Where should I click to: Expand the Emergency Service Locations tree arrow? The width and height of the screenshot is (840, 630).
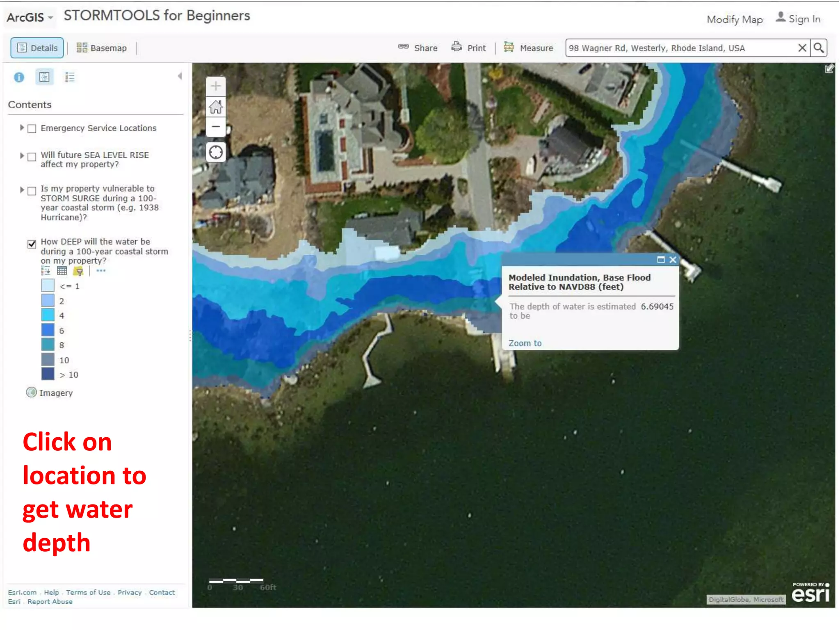(22, 128)
